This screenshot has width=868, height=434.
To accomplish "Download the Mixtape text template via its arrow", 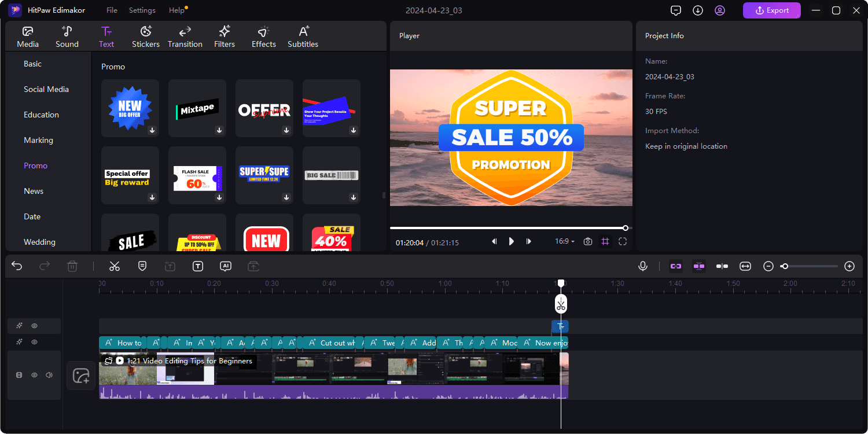I will 219,130.
